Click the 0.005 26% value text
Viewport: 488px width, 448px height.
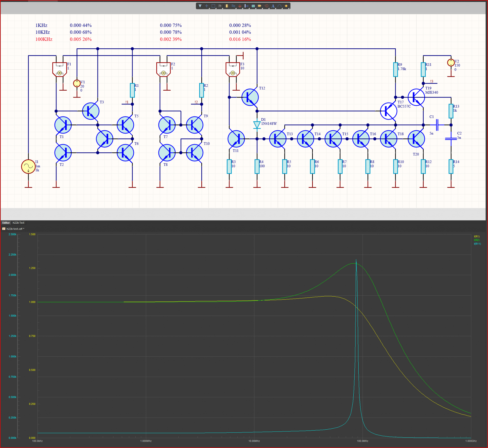[81, 39]
